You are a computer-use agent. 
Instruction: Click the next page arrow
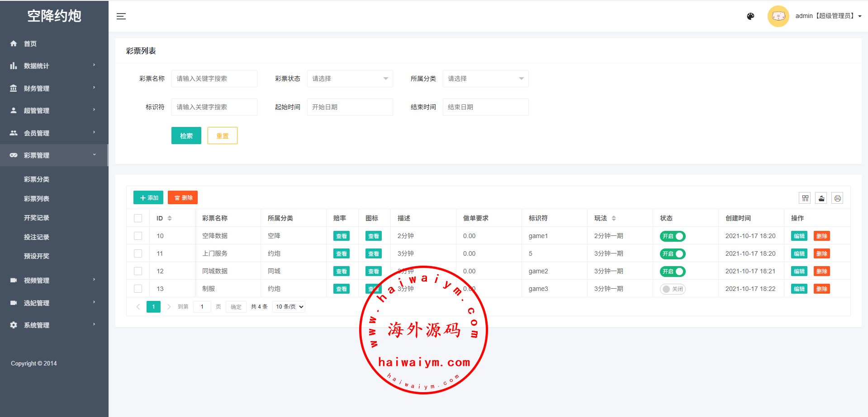coord(169,307)
